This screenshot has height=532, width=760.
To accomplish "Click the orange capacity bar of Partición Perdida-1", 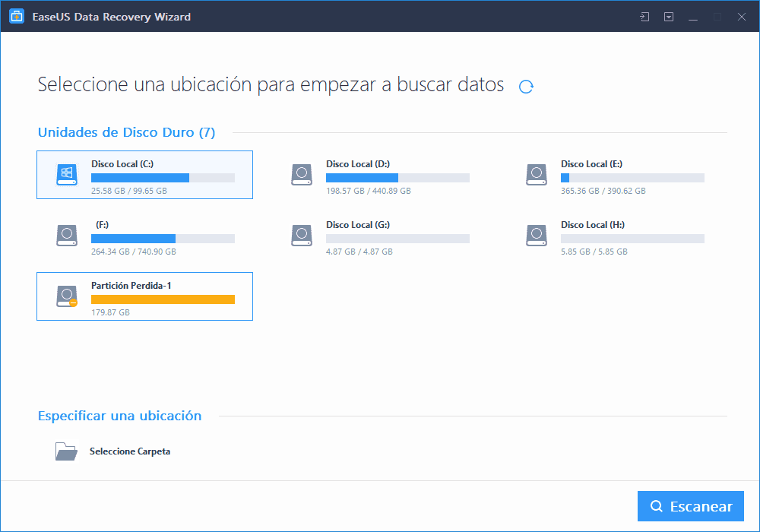I will 164,299.
